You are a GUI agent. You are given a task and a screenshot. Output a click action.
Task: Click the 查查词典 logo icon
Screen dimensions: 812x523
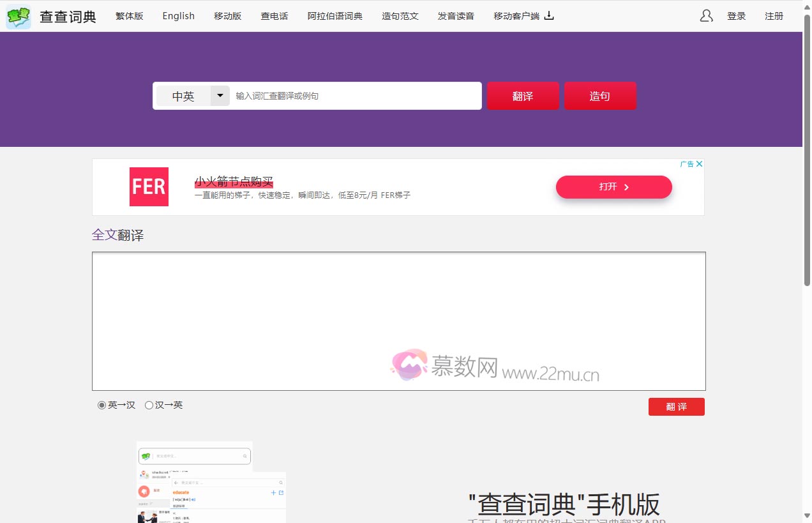18,16
